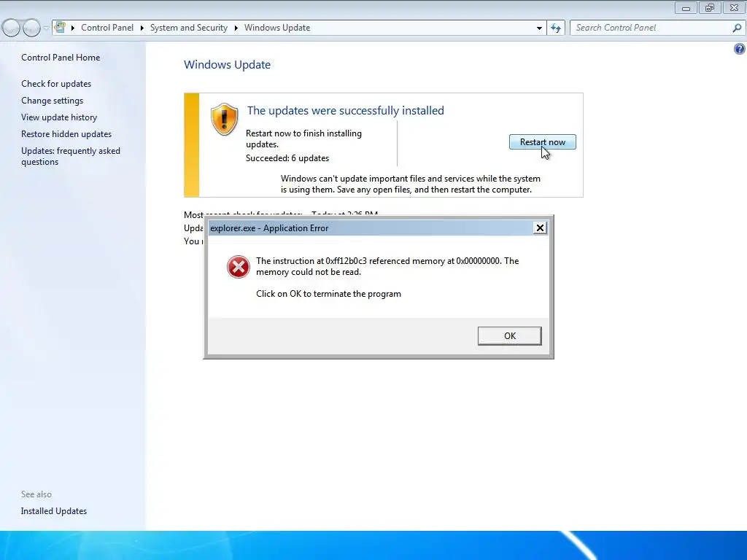Restore down the Control Panel window
The height and width of the screenshot is (560, 747).
[x=710, y=7]
